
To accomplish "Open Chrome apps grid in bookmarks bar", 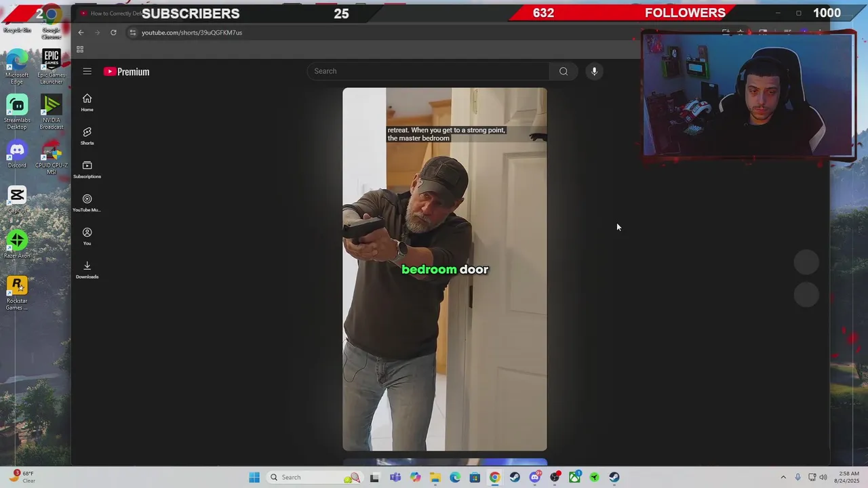I will point(80,49).
